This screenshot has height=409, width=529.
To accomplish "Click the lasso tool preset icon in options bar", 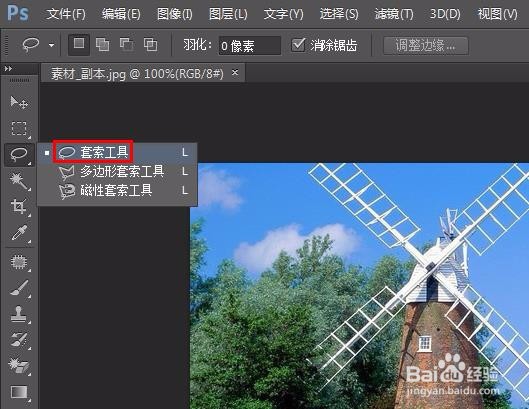I will [x=31, y=45].
